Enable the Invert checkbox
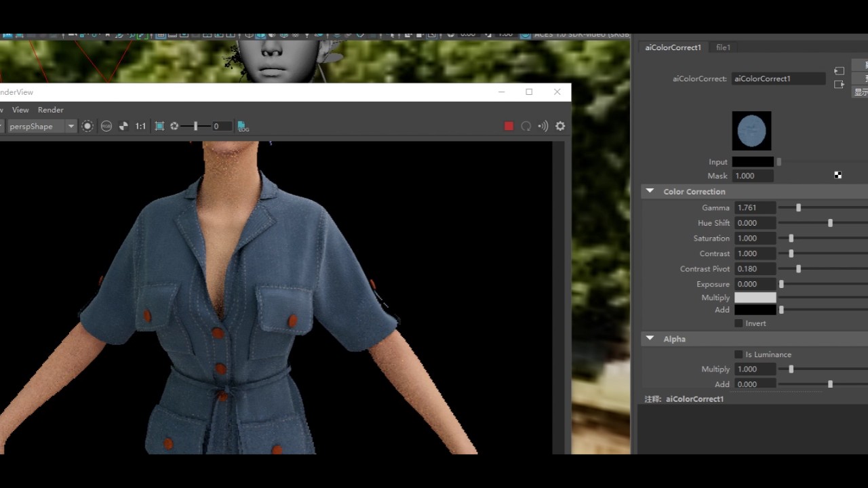Screen dimensions: 868x488 click(738, 323)
